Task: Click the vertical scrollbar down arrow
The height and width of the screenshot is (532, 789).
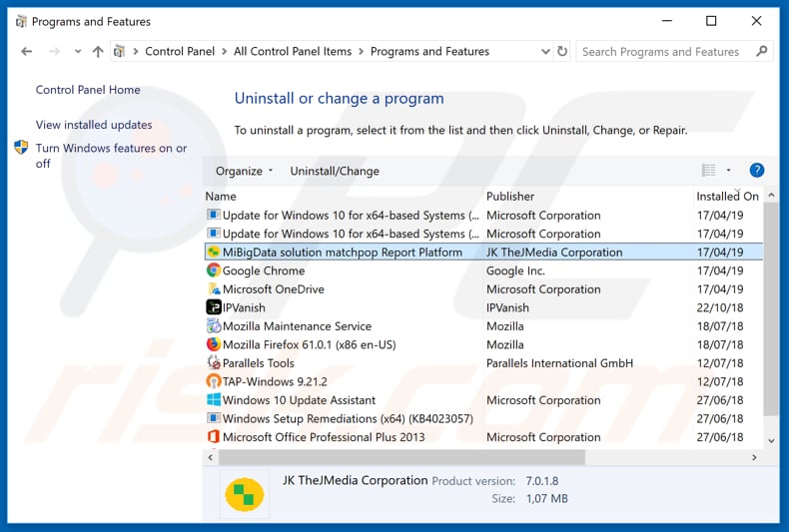Action: click(x=771, y=441)
